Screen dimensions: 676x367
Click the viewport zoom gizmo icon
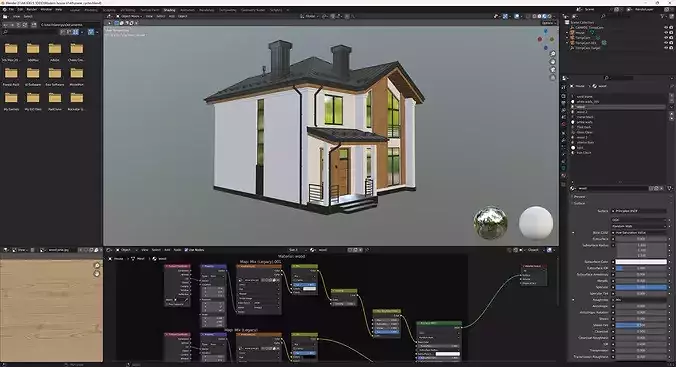coord(553,54)
